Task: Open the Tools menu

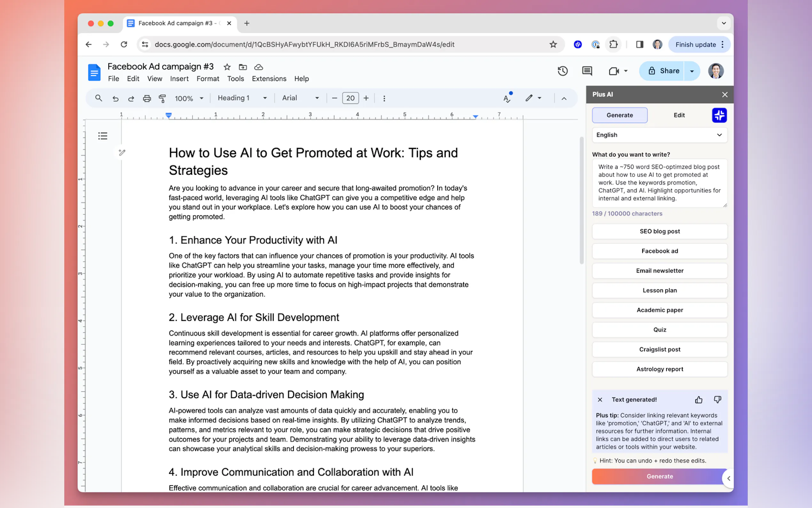Action: click(236, 79)
